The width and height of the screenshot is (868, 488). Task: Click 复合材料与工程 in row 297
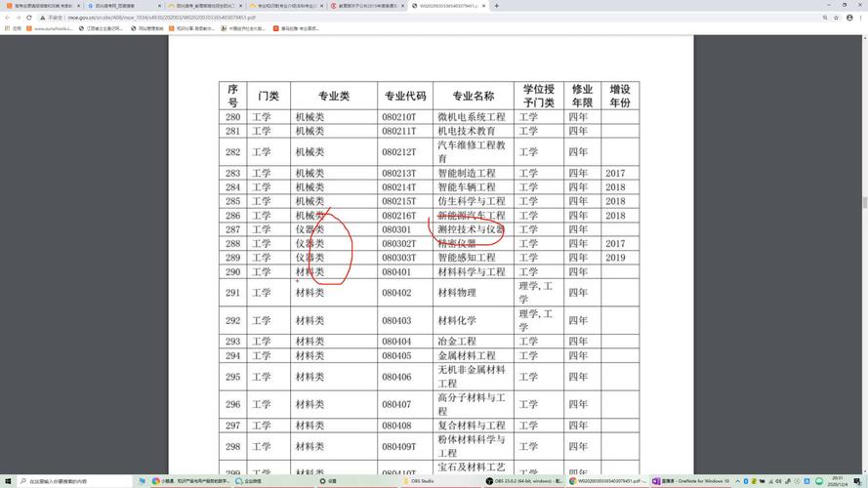coord(472,425)
